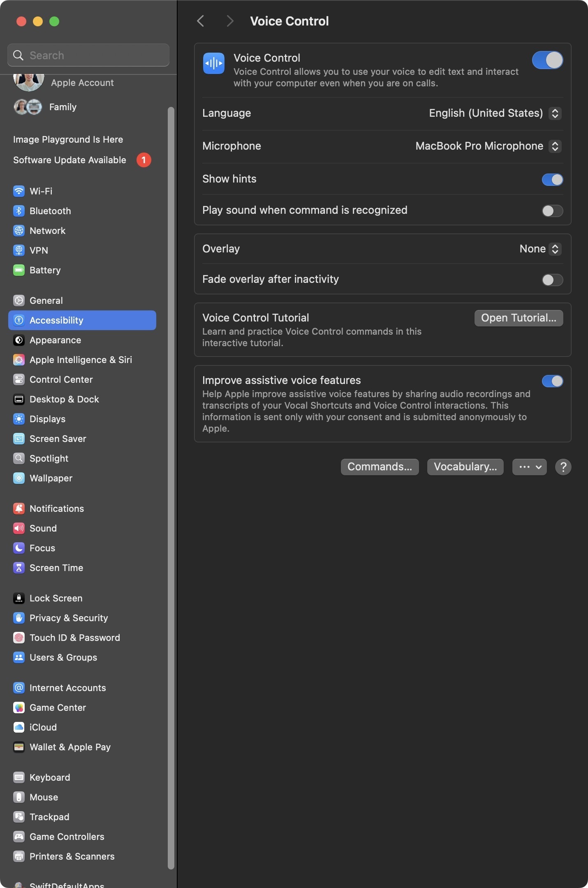Open the Sound speaker icon
Screen dimensions: 588x888
click(19, 528)
